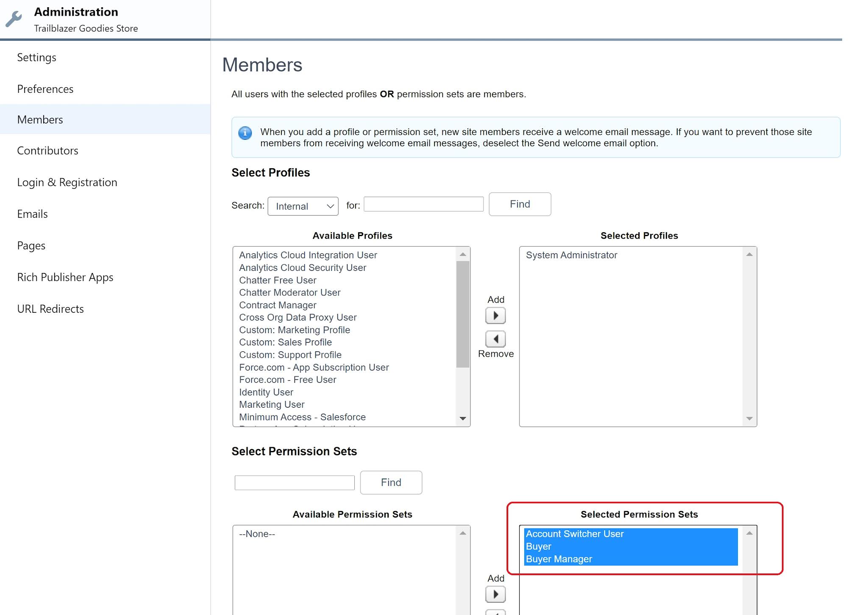Open Contributors in the sidebar

[x=47, y=151]
